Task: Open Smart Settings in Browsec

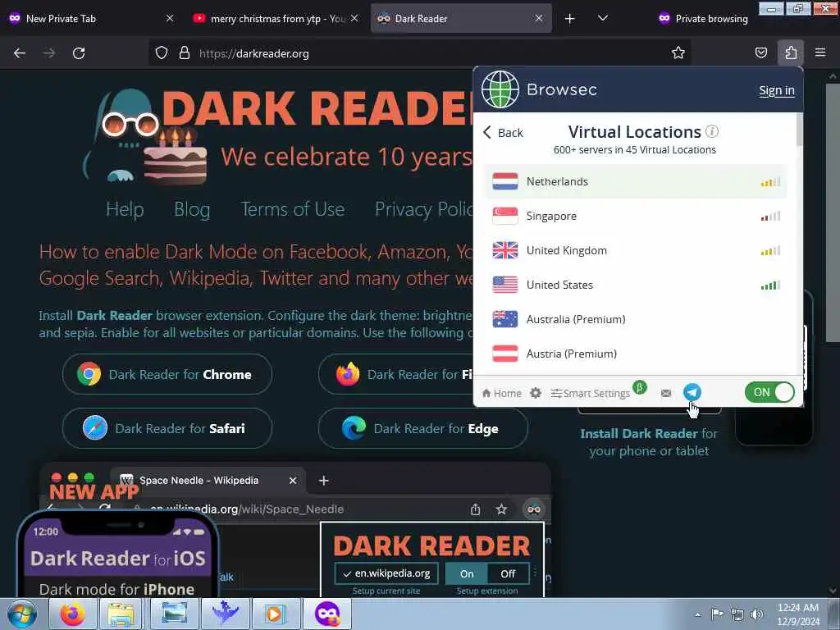Action: [x=591, y=393]
